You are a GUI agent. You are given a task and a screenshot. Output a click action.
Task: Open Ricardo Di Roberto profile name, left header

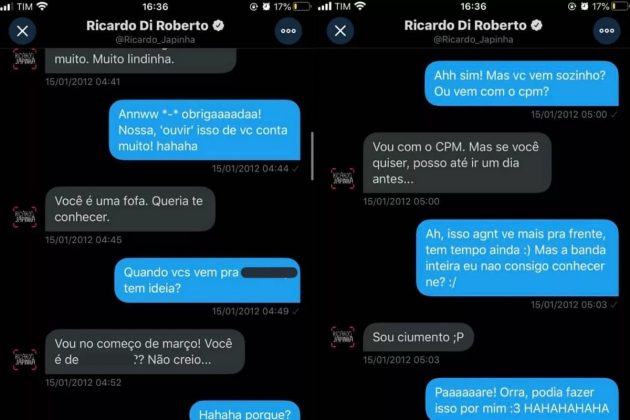coord(147,26)
